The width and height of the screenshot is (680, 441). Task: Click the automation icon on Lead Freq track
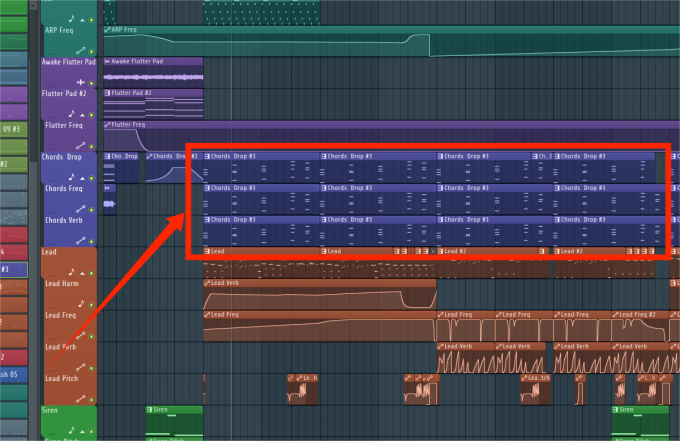[81, 336]
